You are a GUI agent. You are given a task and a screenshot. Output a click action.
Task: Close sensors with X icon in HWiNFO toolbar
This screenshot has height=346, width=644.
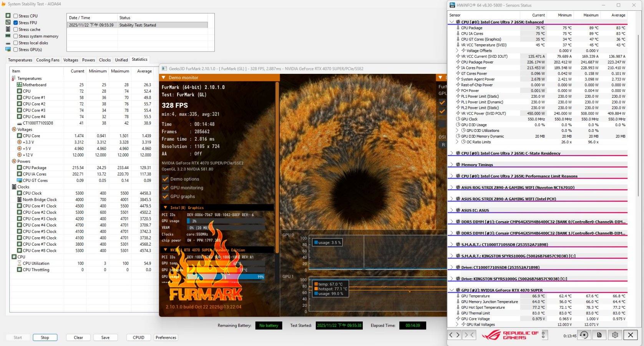[631, 335]
